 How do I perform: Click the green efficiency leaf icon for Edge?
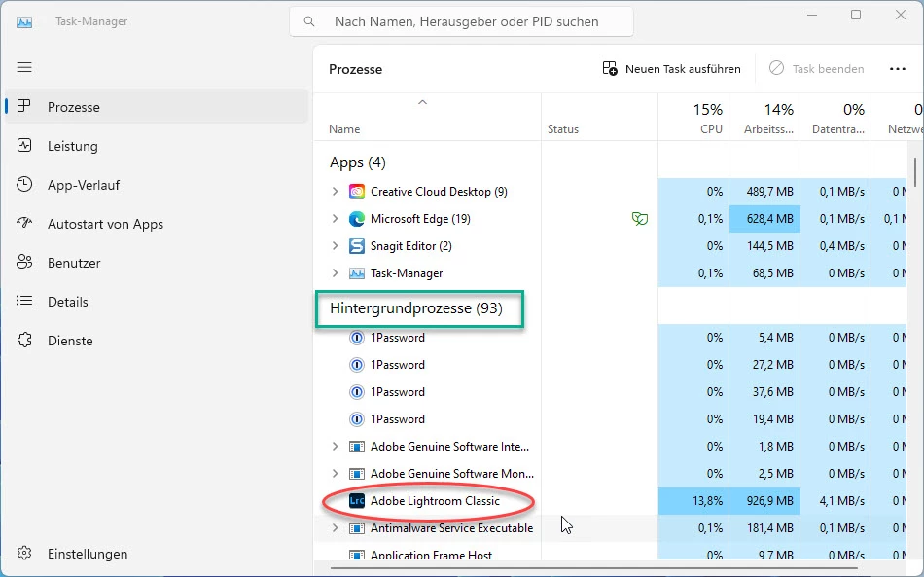[x=639, y=219]
